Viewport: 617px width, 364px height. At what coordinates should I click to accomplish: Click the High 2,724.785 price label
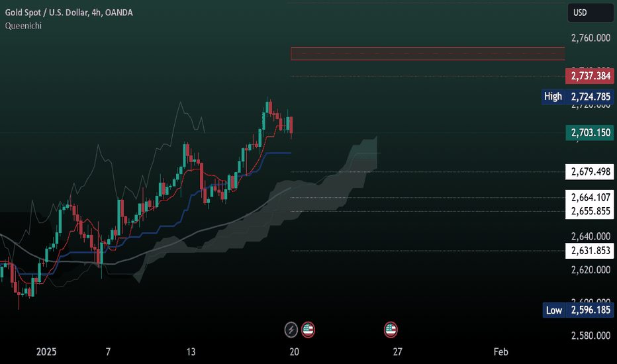[x=578, y=97]
